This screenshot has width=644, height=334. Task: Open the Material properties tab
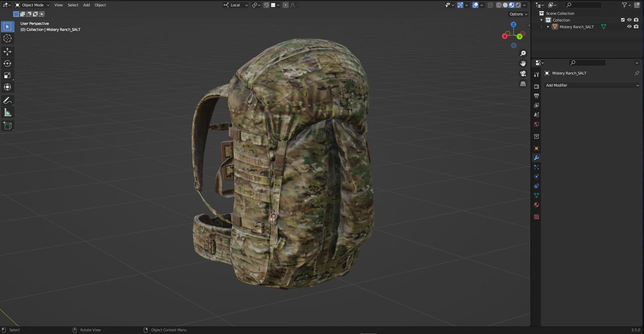pos(537,205)
